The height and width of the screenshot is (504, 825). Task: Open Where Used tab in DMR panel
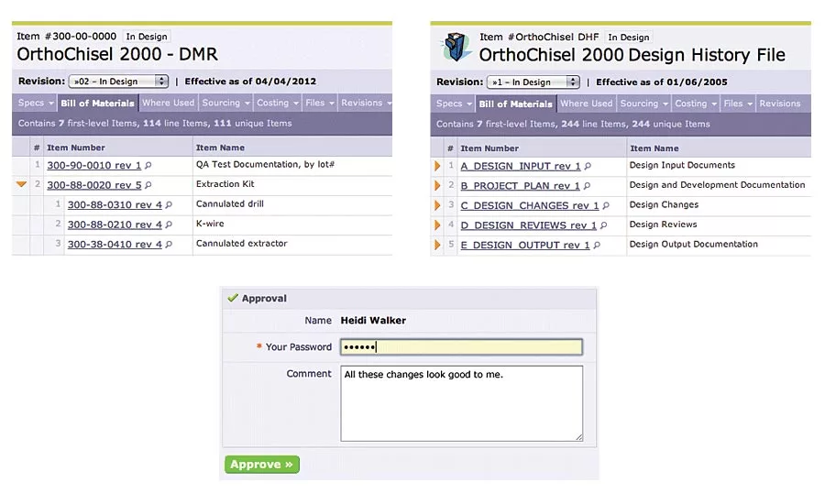pyautogui.click(x=169, y=103)
